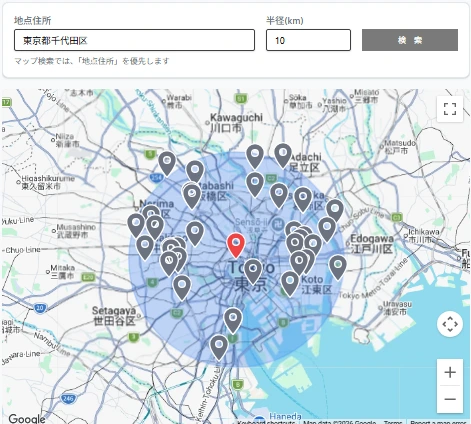This screenshot has height=424, width=471.
Task: Click the Haneda label at the map bottom
Action: pos(285,417)
